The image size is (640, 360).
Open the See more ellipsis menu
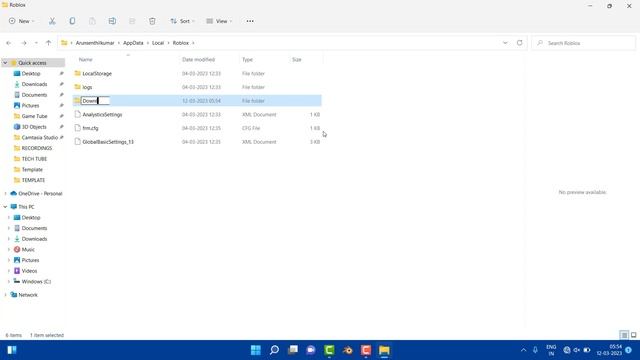250,21
